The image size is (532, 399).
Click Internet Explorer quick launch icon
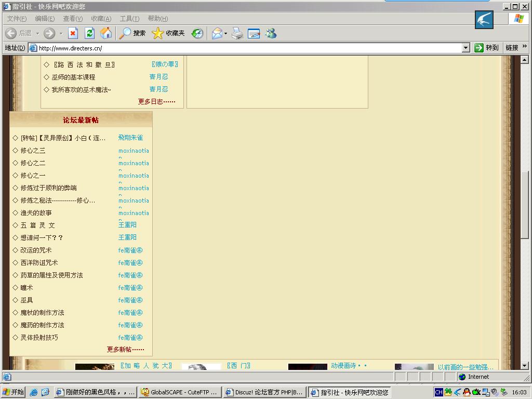(34, 392)
